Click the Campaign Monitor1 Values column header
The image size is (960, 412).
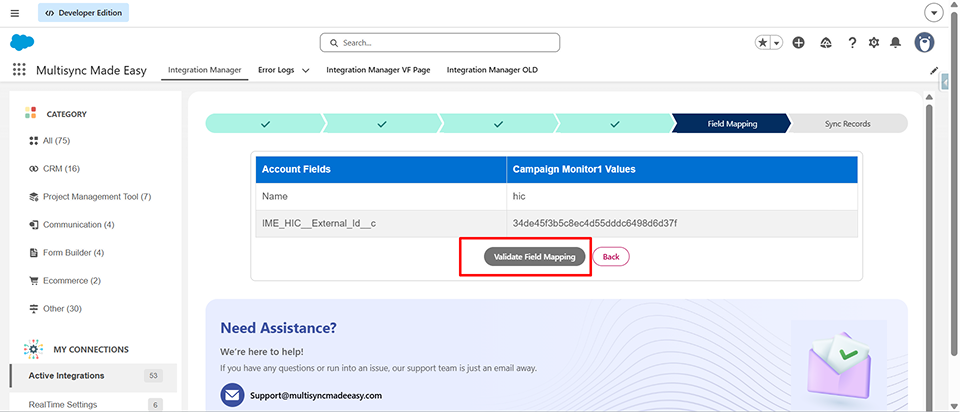point(682,170)
